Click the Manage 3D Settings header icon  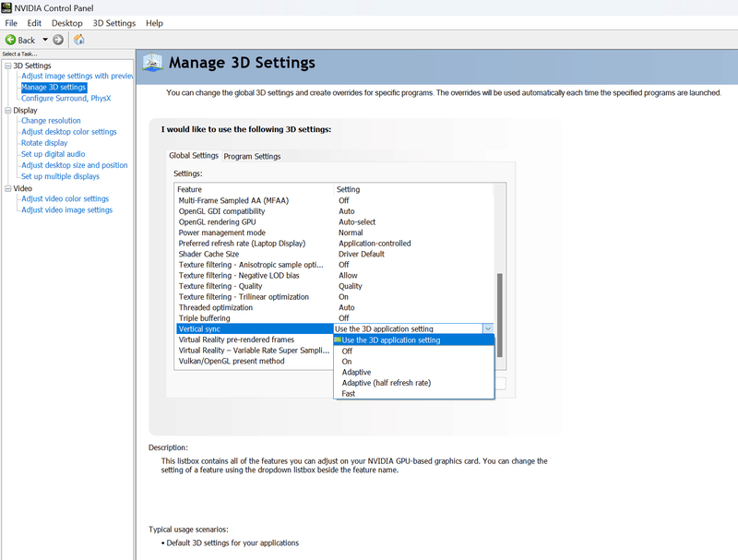pyautogui.click(x=153, y=63)
